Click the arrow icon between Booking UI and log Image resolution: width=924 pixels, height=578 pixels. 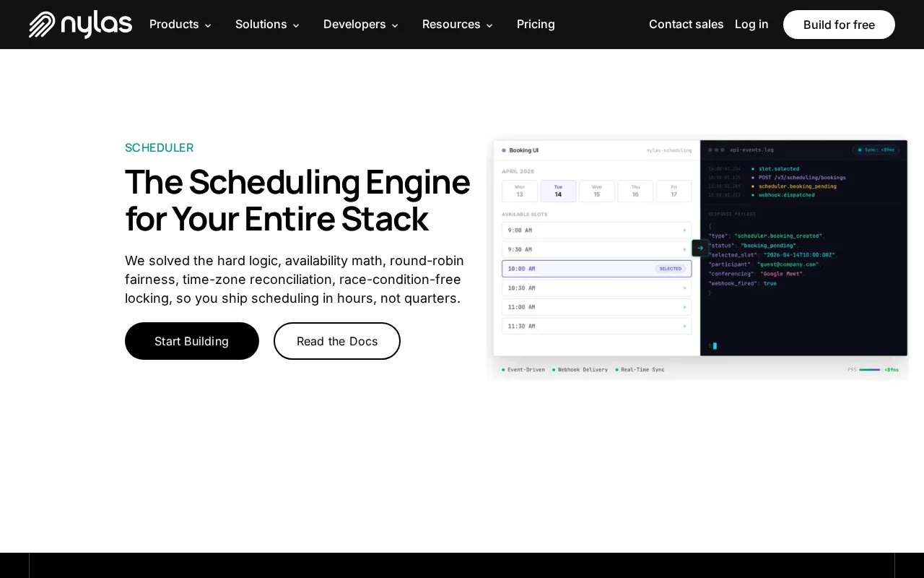pos(700,248)
